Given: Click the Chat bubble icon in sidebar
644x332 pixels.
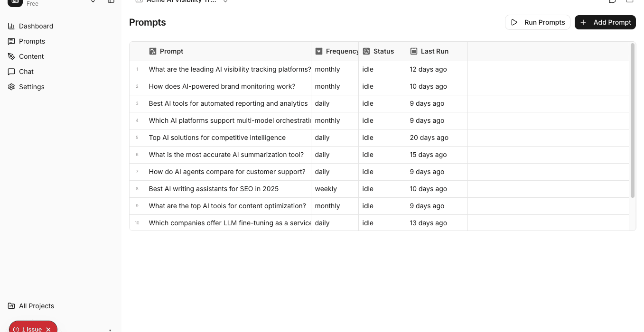Looking at the screenshot, I should 11,72.
